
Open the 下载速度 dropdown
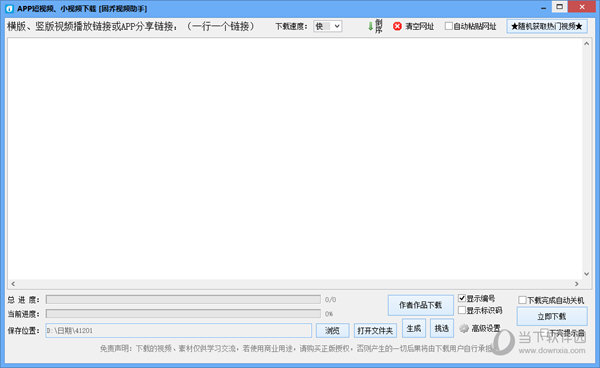[328, 26]
